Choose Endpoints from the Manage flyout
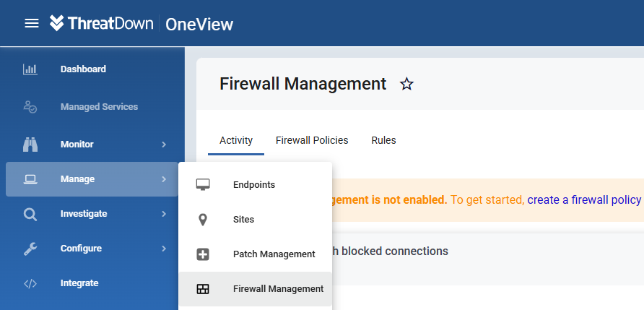 click(x=255, y=184)
